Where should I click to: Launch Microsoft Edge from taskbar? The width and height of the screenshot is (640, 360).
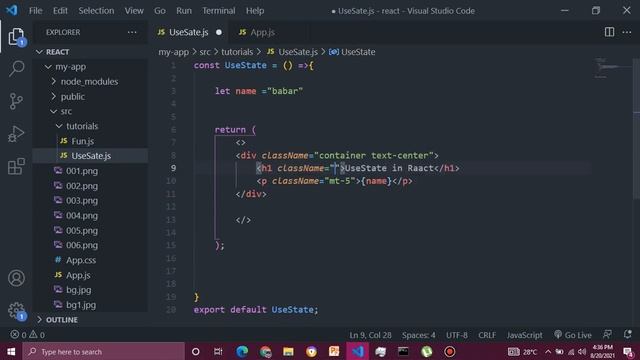click(242, 351)
